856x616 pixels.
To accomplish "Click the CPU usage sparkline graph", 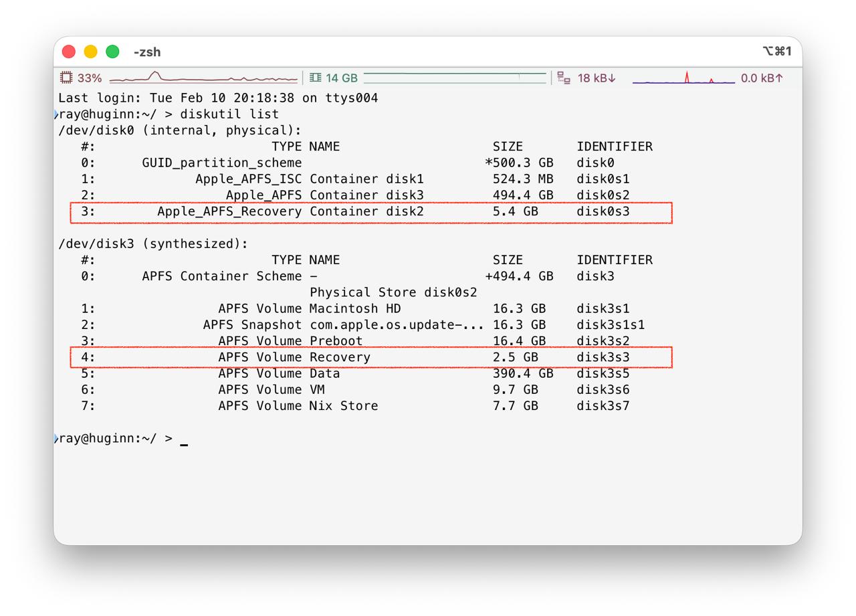I will coord(203,78).
